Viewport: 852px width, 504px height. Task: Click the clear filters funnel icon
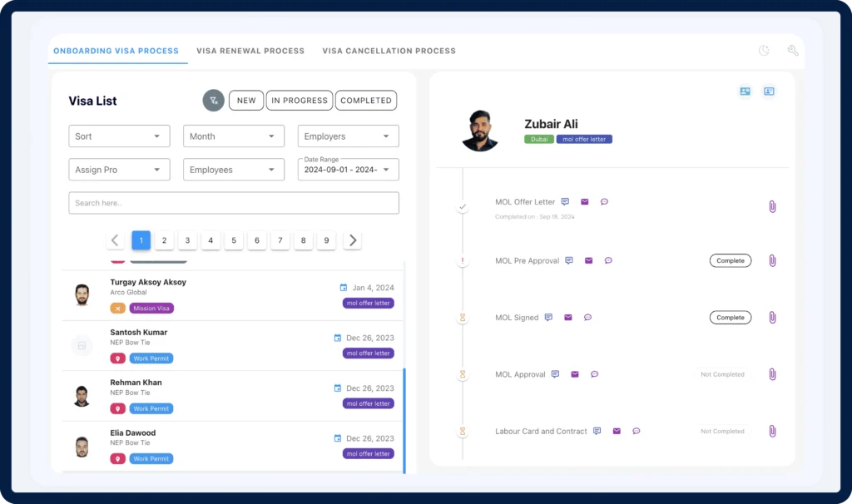214,101
